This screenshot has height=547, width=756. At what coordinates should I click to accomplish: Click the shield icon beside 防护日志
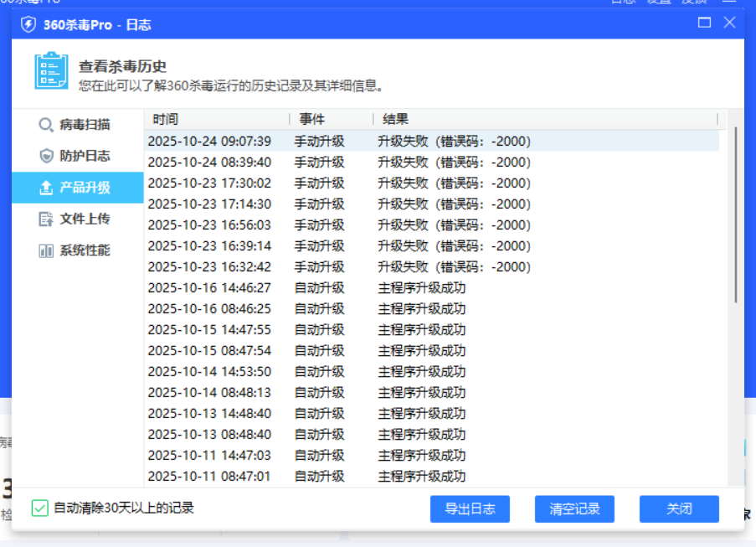tap(46, 156)
